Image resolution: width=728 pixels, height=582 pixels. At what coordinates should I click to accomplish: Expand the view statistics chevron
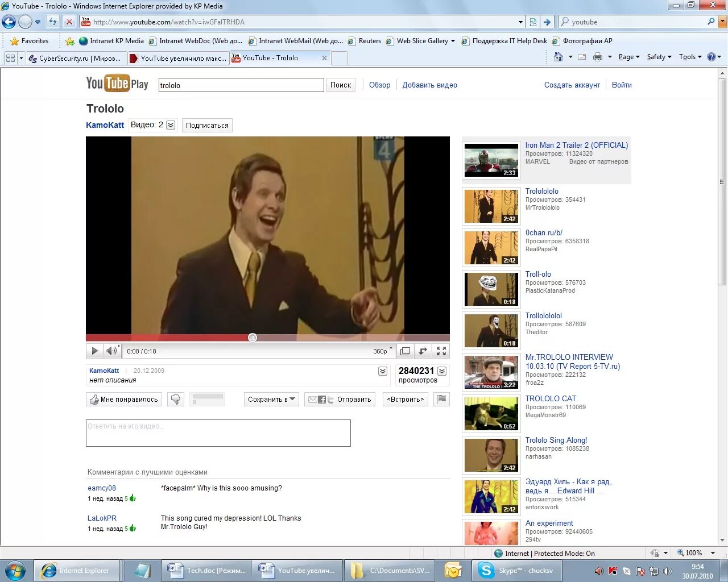(x=442, y=371)
